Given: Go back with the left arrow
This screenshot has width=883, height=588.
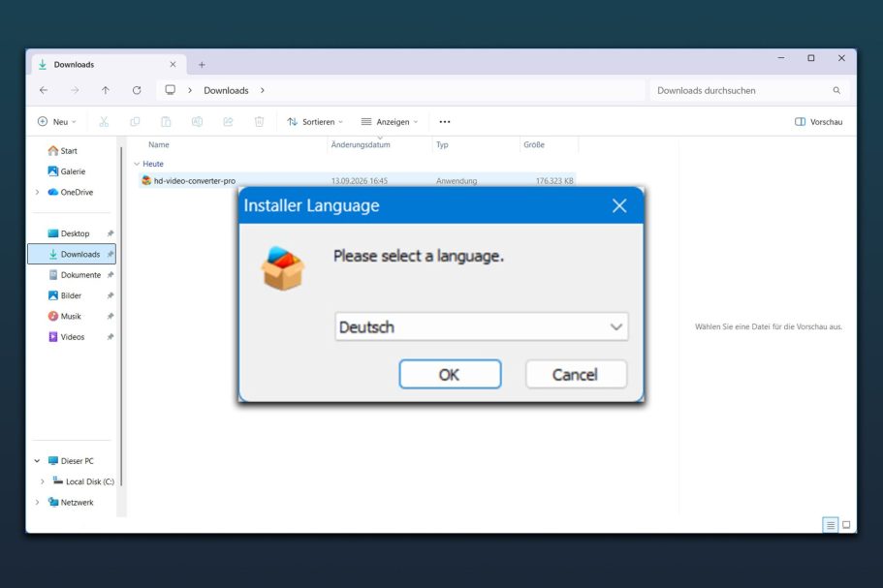Looking at the screenshot, I should coord(44,90).
